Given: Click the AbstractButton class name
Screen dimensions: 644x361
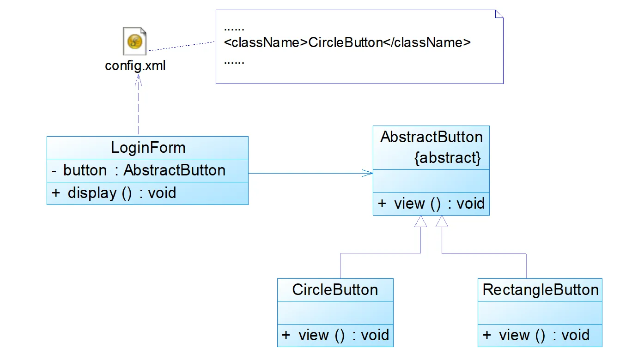Looking at the screenshot, I should (x=431, y=137).
